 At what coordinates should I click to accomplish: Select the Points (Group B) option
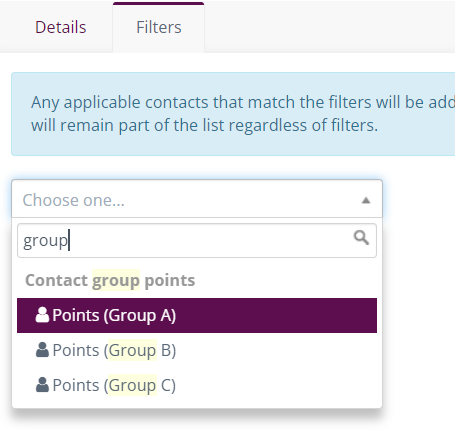tap(197, 350)
